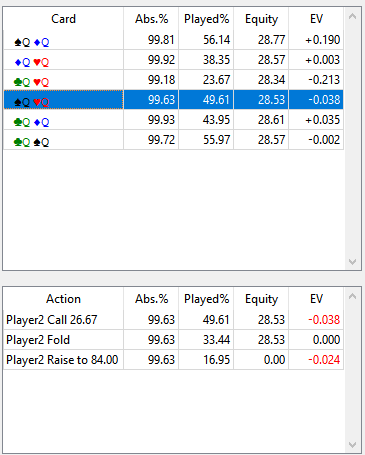The height and width of the screenshot is (455, 365).
Task: Click Abs.% value 99.92
Action: (161, 60)
